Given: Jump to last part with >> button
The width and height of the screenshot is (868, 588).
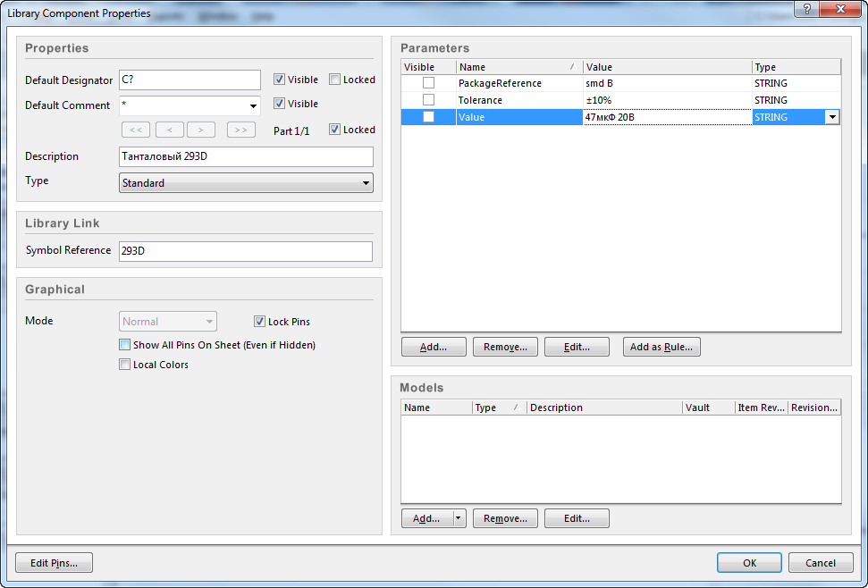Looking at the screenshot, I should tap(240, 130).
